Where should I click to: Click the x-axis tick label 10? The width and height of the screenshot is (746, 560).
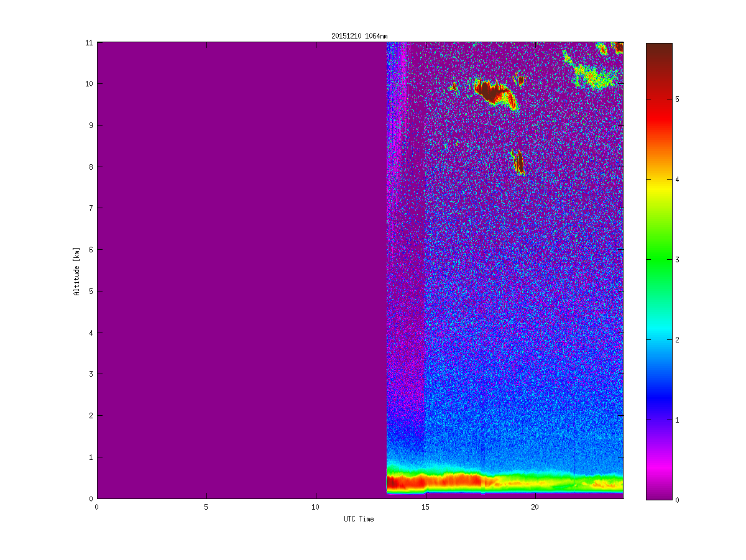[316, 507]
